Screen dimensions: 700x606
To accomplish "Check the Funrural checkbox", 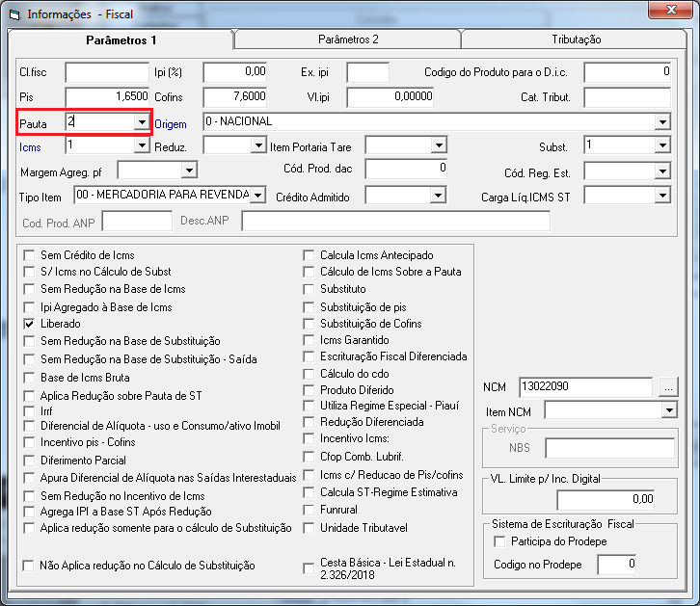I will coord(309,510).
